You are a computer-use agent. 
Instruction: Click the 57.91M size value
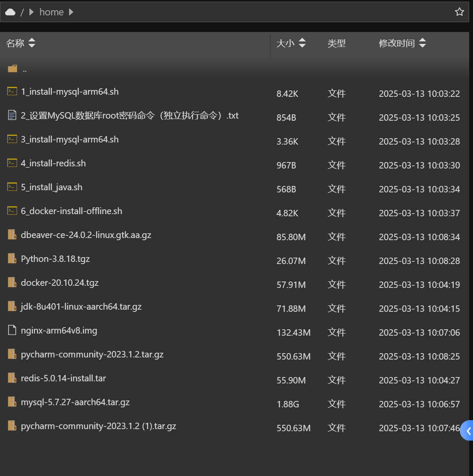pyautogui.click(x=291, y=285)
